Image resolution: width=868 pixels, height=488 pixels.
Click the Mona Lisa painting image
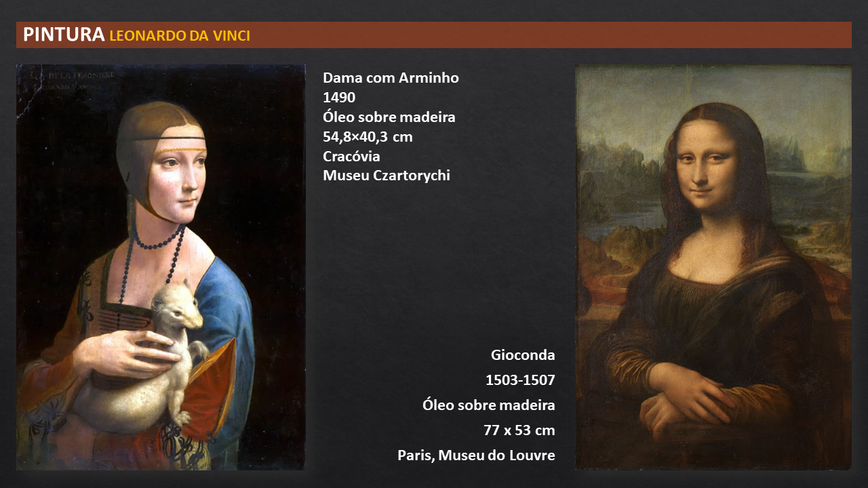[713, 267]
